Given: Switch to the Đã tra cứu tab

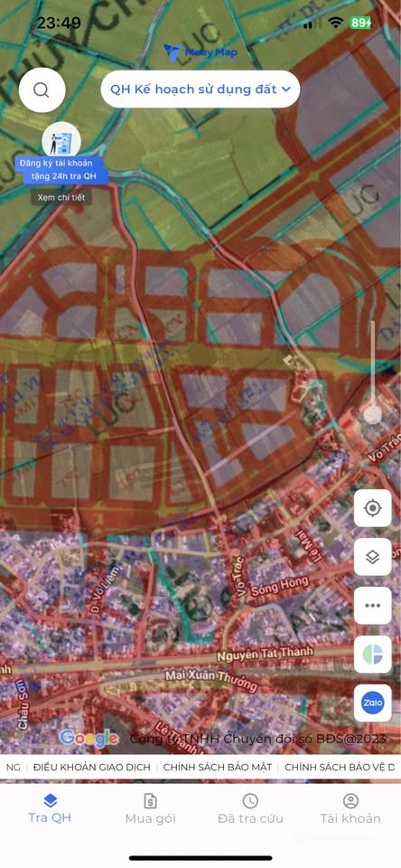Looking at the screenshot, I should point(250,808).
